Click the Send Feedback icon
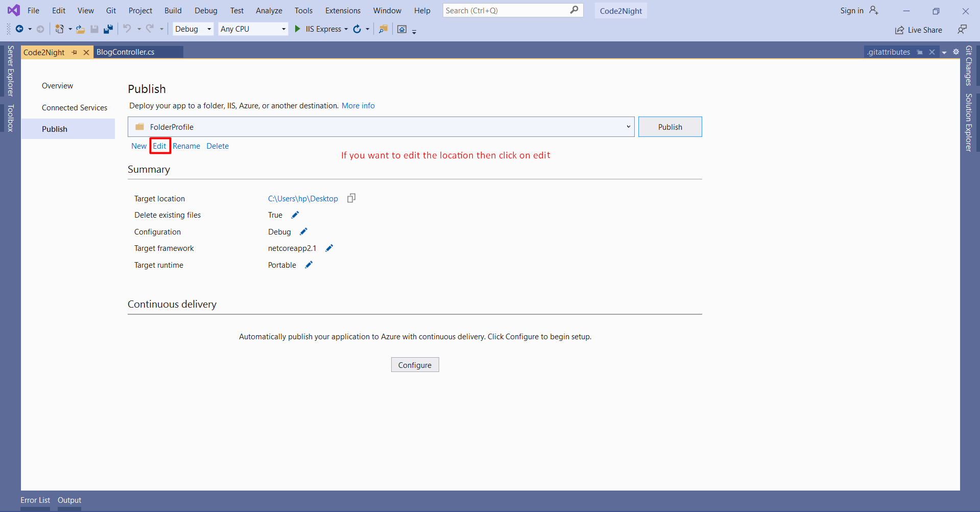The image size is (980, 512). pyautogui.click(x=962, y=29)
